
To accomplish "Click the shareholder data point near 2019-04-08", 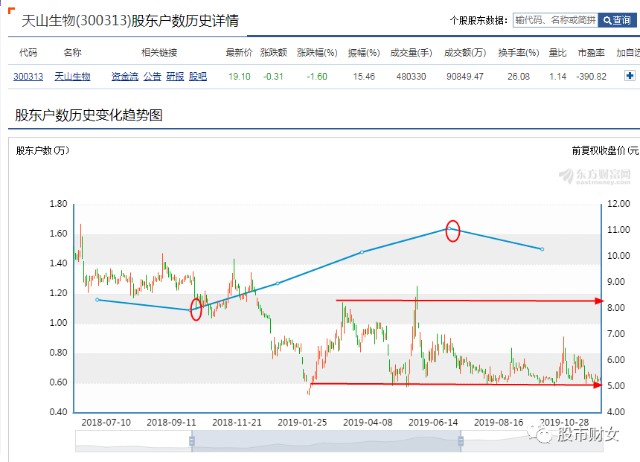I will (362, 252).
